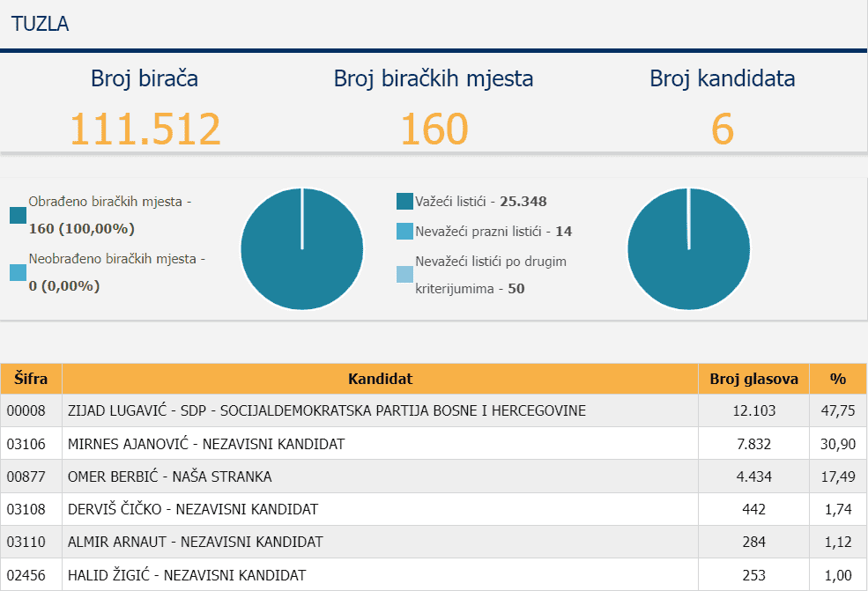Click the light blue Neobrađeno biračkih mjesta swatch
868x591 pixels.
(x=18, y=273)
